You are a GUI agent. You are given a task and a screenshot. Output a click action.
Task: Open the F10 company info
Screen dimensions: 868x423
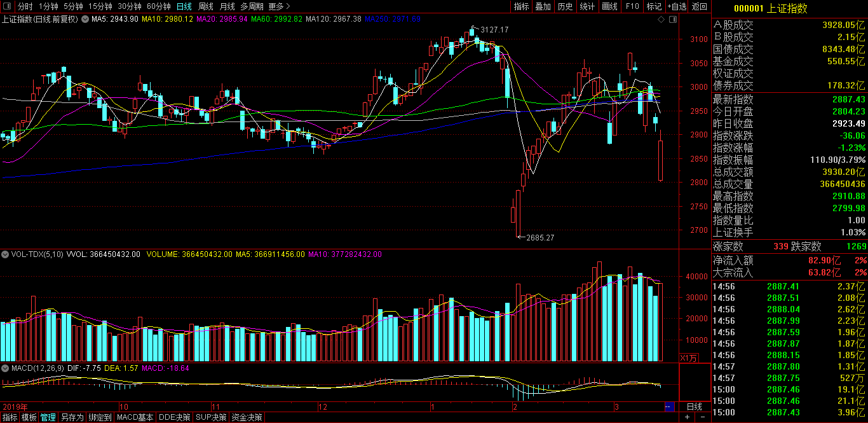click(x=632, y=6)
